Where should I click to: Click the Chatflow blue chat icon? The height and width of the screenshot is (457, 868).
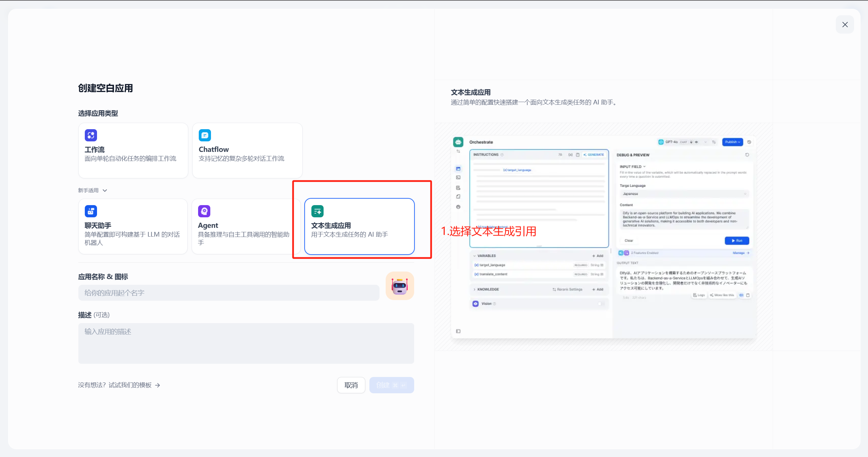click(205, 135)
